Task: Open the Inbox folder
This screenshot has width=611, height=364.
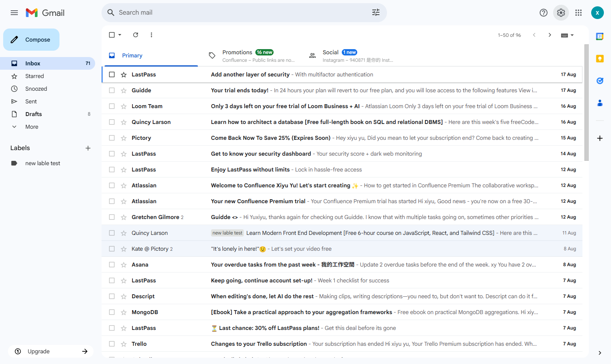Action: pos(48,63)
